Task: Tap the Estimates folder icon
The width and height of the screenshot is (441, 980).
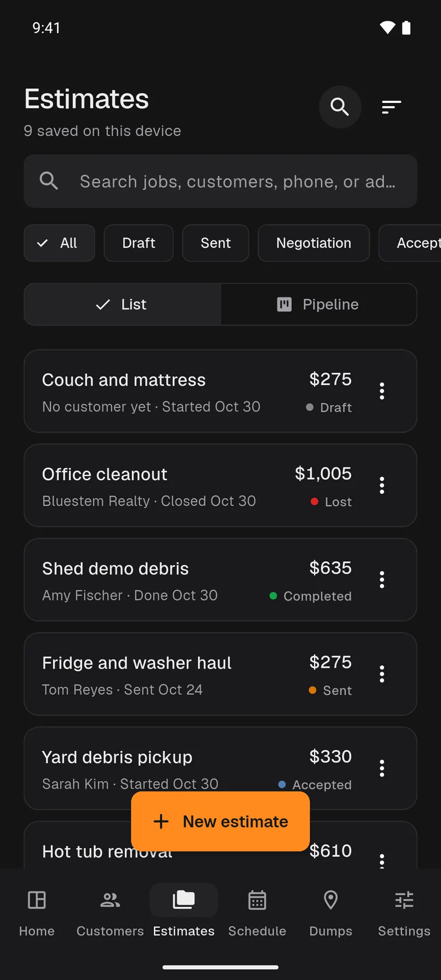Action: point(183,900)
